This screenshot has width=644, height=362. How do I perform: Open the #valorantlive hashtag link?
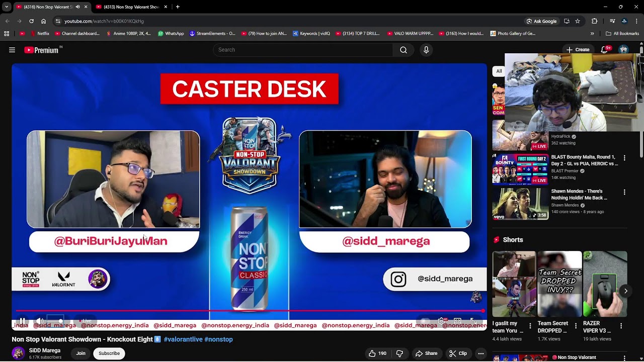[x=183, y=339]
